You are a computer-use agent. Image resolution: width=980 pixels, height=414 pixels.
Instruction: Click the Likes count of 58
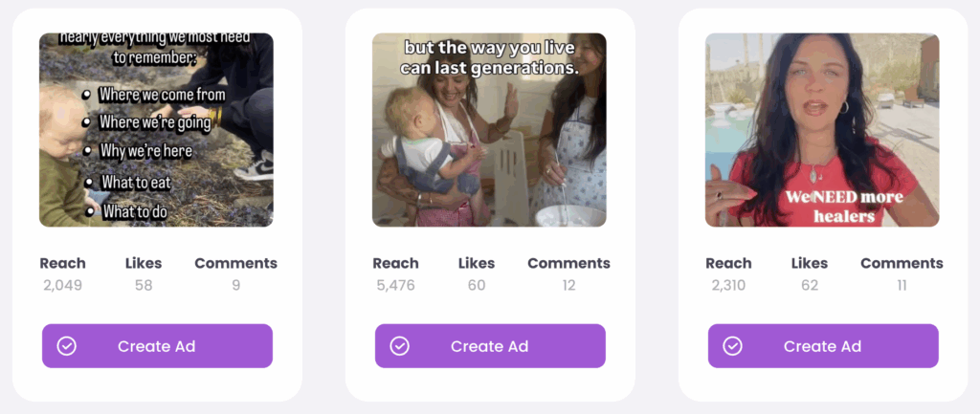click(144, 285)
